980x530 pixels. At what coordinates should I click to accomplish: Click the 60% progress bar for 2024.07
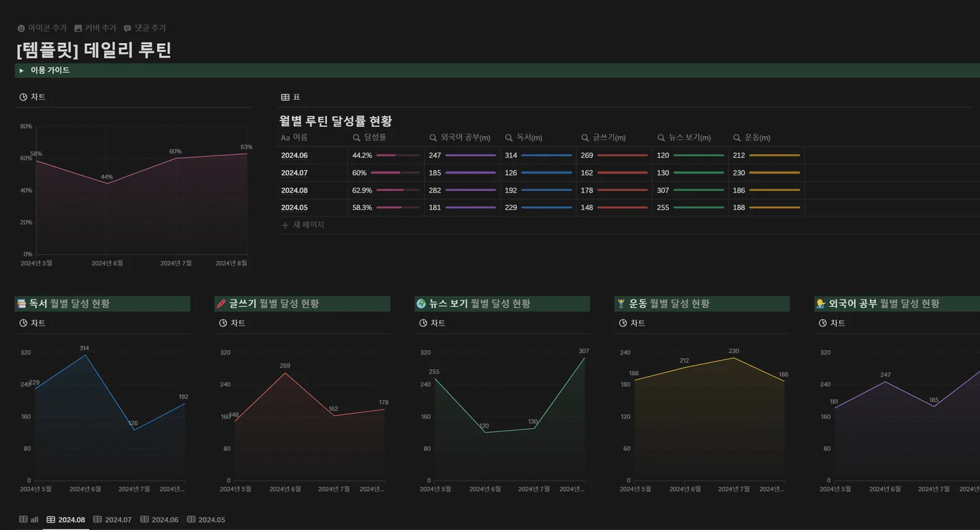click(395, 173)
